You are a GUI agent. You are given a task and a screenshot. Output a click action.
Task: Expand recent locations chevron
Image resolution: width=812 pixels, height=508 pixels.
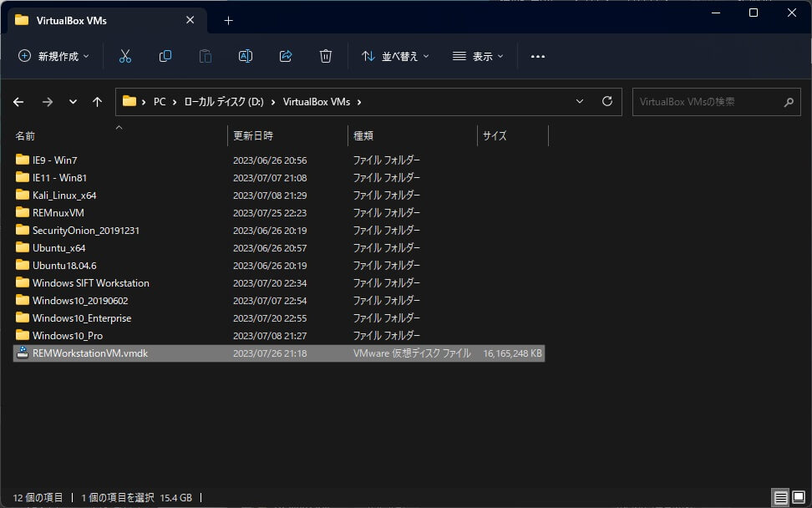[x=73, y=101]
